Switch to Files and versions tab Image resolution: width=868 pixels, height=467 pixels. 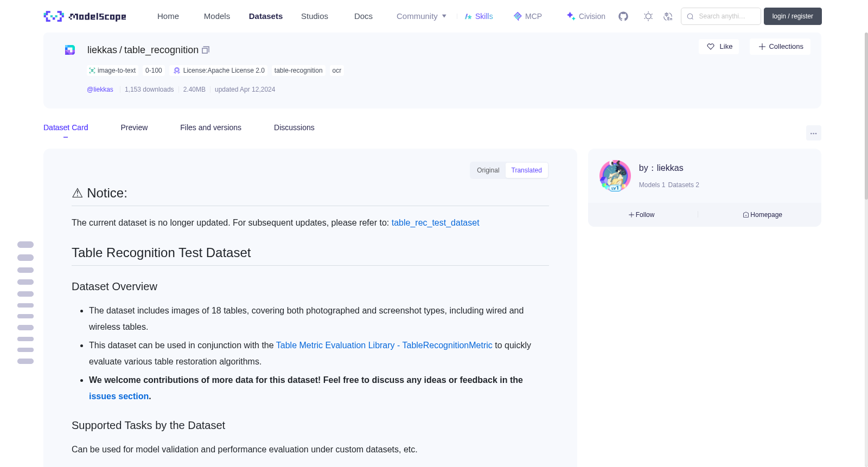(210, 127)
